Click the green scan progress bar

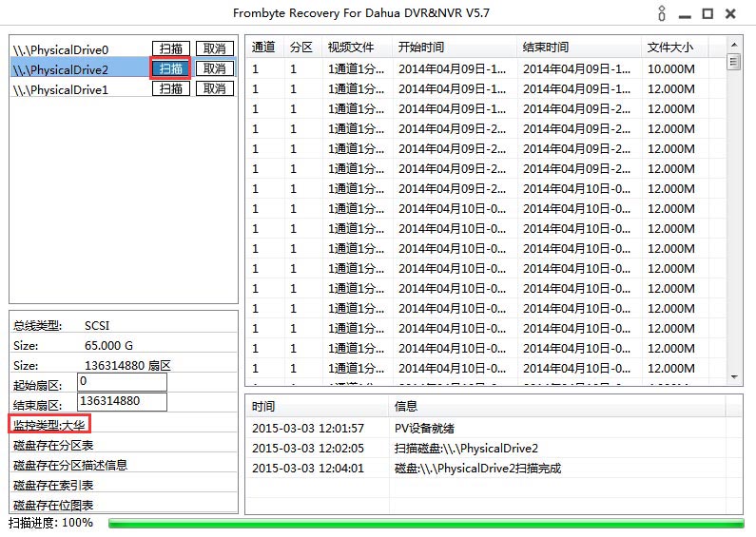[426, 523]
